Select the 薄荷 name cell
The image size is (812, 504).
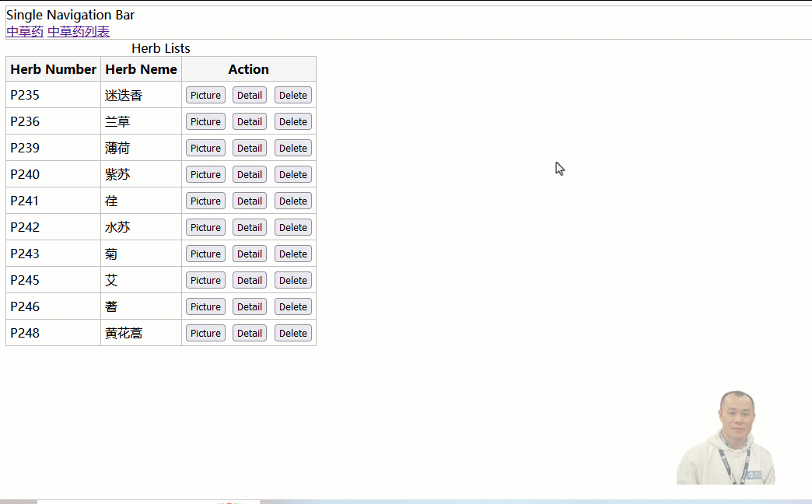click(x=141, y=148)
